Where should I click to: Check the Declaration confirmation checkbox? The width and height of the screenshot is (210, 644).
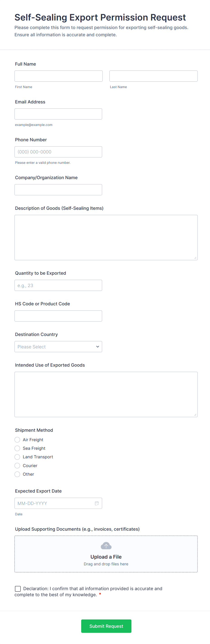click(x=18, y=589)
